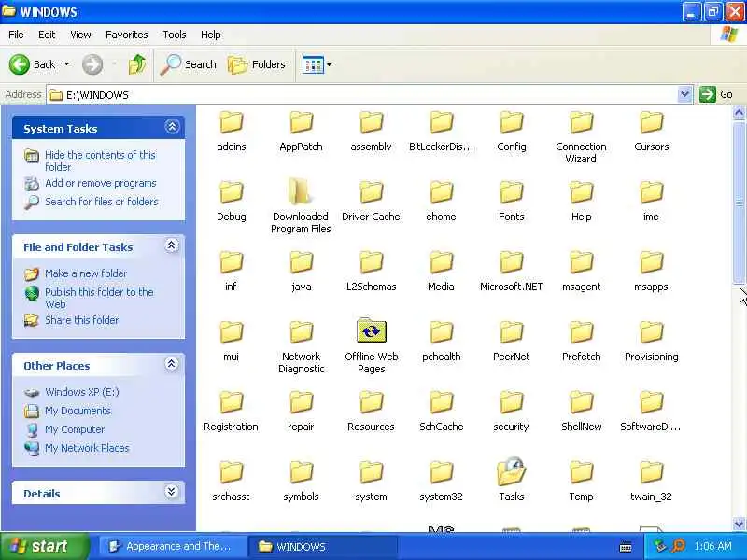The height and width of the screenshot is (560, 747).
Task: Click the WINDOWS taskbar button
Action: [x=323, y=546]
